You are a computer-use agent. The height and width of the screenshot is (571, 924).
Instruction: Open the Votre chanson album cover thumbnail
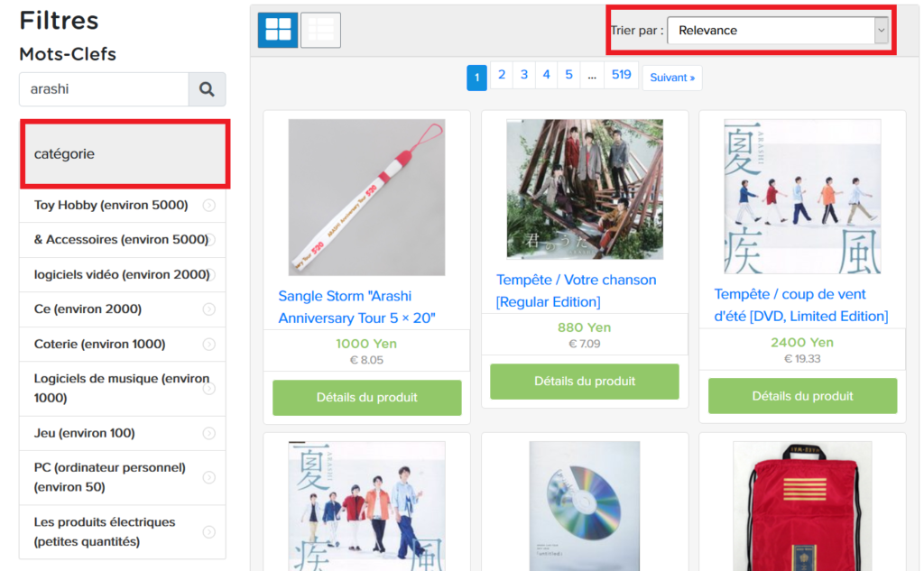tap(585, 189)
